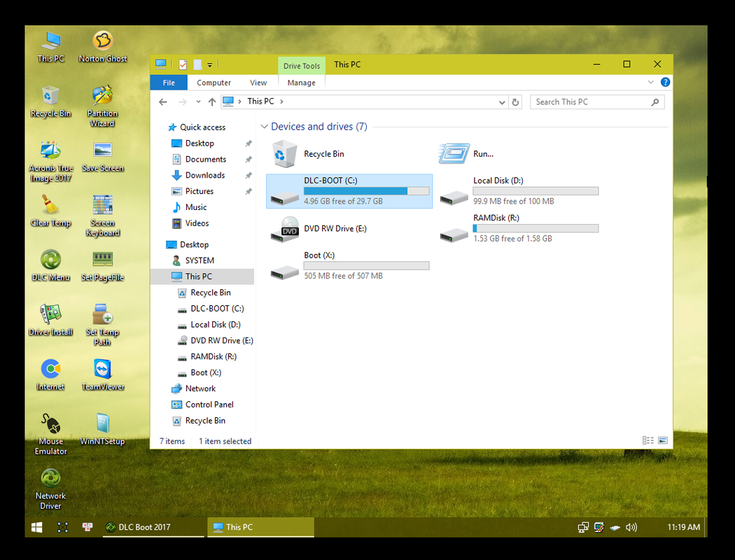Open volume control in system tray
The height and width of the screenshot is (560, 735).
click(631, 527)
